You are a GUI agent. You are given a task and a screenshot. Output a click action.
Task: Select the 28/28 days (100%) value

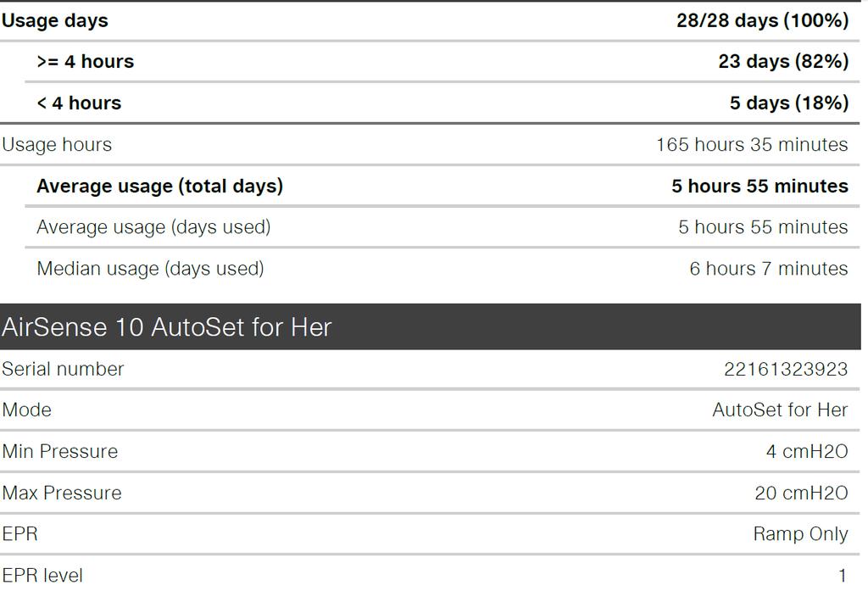click(762, 21)
